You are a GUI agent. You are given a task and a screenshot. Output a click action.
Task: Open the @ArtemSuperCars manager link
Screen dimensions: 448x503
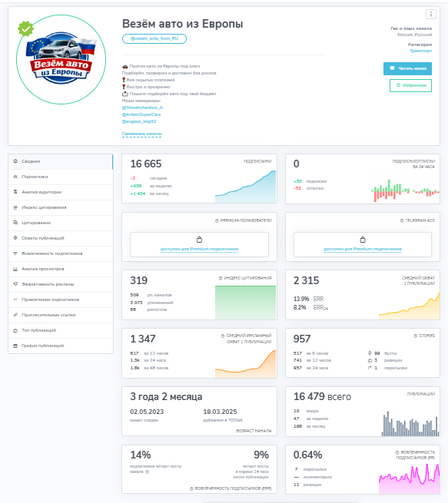click(141, 114)
